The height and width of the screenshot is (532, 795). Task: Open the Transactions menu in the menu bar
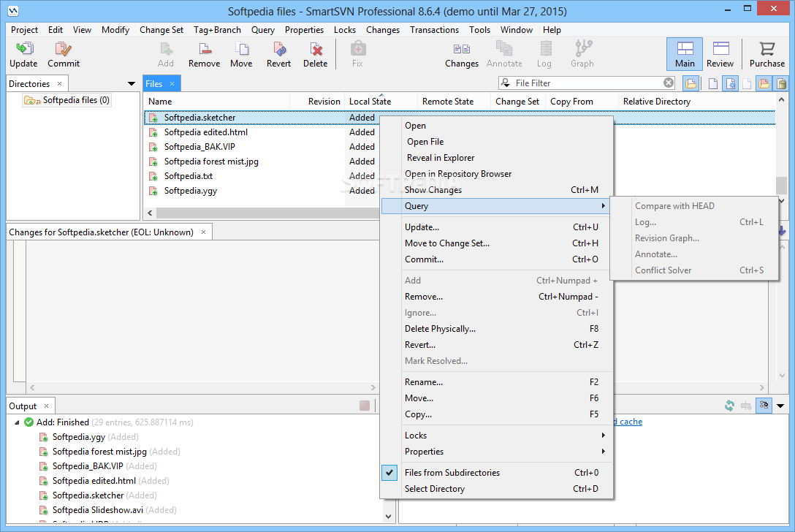pyautogui.click(x=434, y=30)
